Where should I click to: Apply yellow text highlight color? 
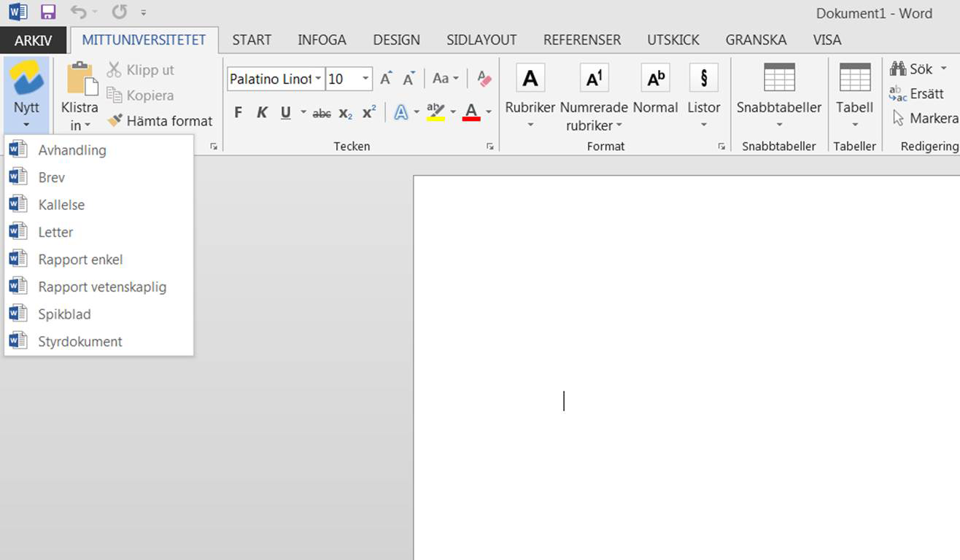(x=436, y=112)
